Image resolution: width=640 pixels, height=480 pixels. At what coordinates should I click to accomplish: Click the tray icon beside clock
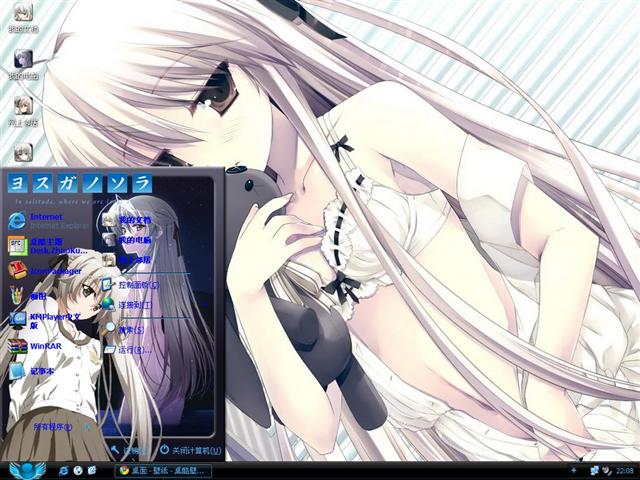[607, 471]
